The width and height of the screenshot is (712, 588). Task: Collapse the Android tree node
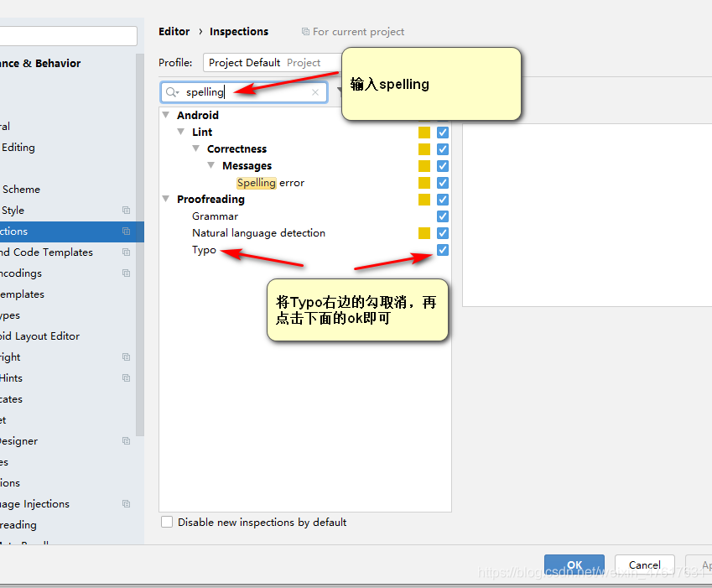pyautogui.click(x=166, y=115)
